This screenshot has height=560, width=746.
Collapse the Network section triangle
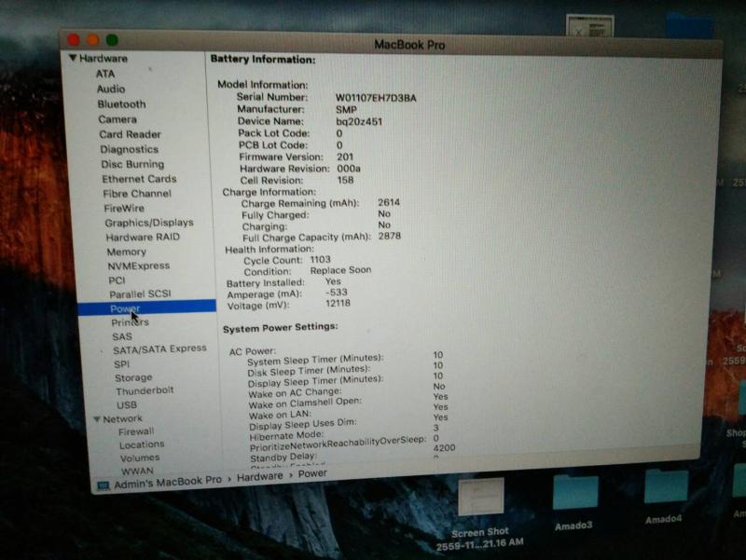point(96,419)
